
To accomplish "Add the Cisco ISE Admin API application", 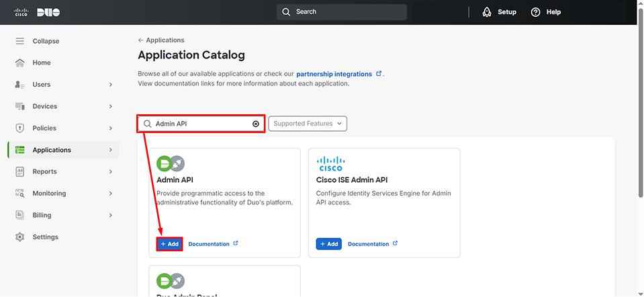I will [328, 244].
